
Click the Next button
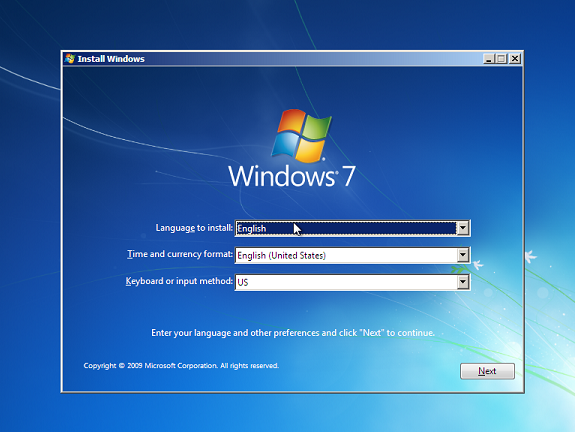487,371
